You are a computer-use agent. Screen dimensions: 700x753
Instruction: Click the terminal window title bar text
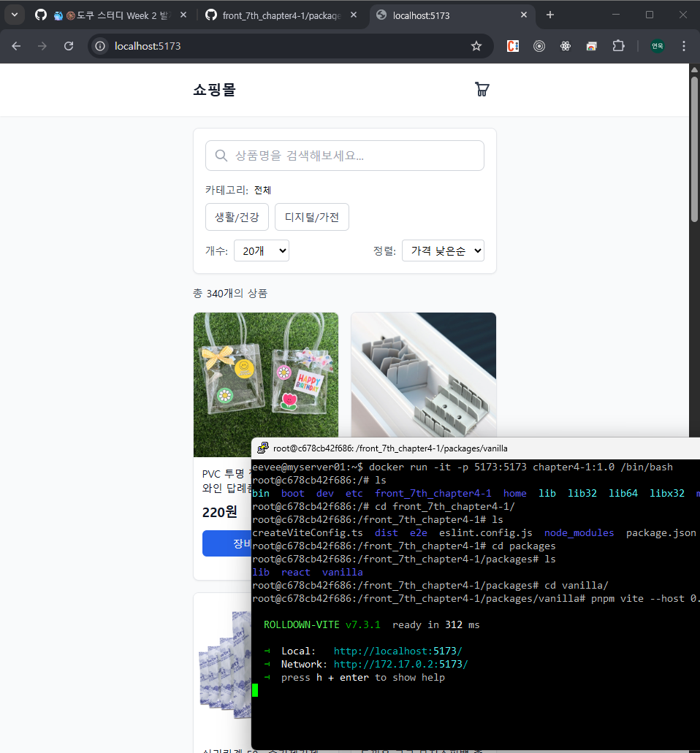390,448
